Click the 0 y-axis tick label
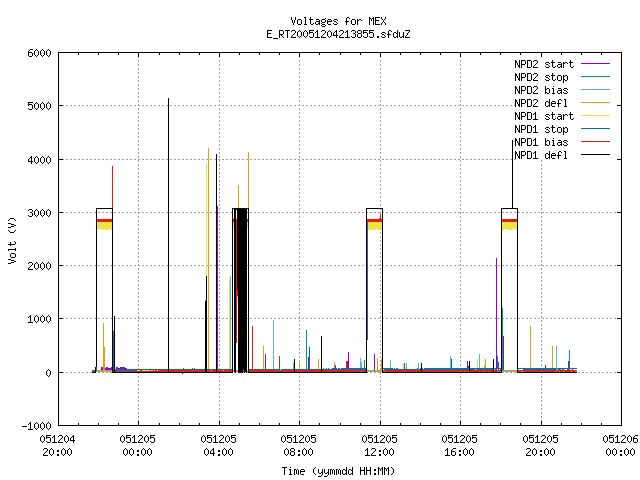This screenshot has width=640, height=480. click(48, 373)
